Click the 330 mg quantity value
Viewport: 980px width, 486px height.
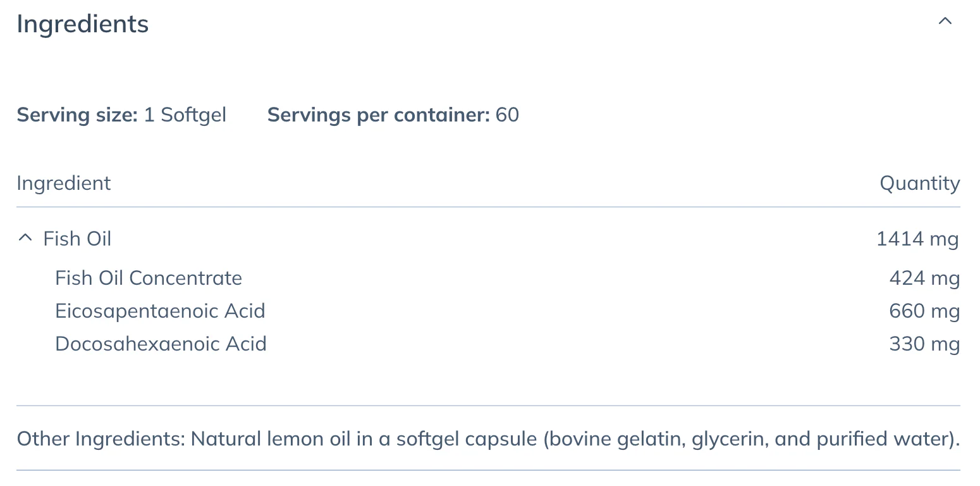[x=924, y=344]
